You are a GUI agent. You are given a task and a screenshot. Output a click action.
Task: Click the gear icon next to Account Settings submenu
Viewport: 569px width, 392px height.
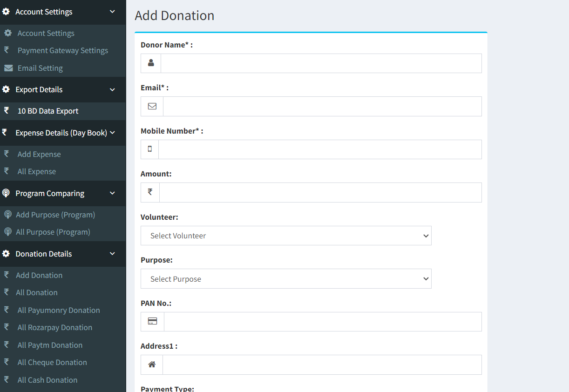pos(8,33)
